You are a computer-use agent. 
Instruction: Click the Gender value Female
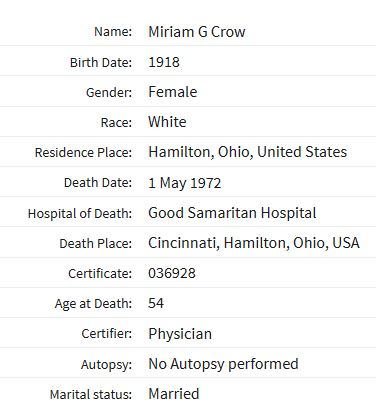tap(173, 92)
